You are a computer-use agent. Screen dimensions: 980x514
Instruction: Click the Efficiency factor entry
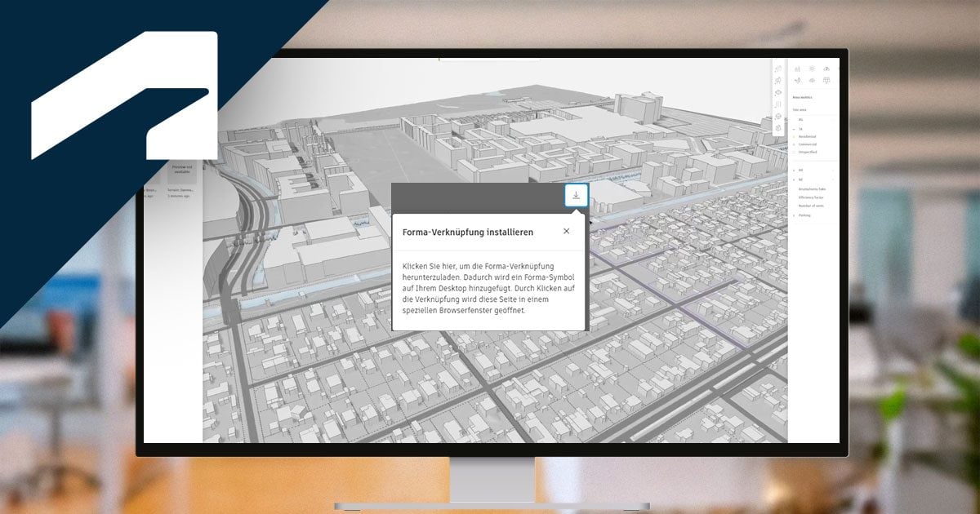point(810,197)
